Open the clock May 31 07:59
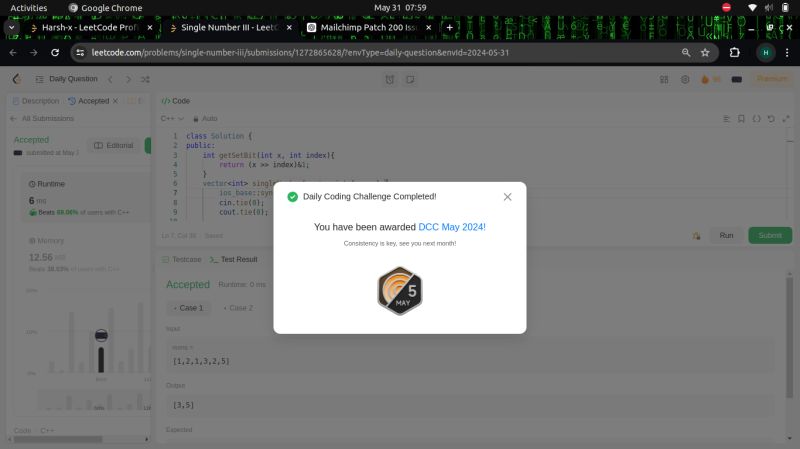Viewport: 800px width, 449px height. (400, 8)
